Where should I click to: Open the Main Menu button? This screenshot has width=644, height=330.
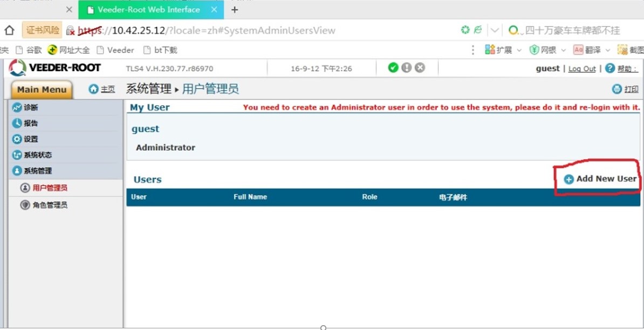point(42,90)
